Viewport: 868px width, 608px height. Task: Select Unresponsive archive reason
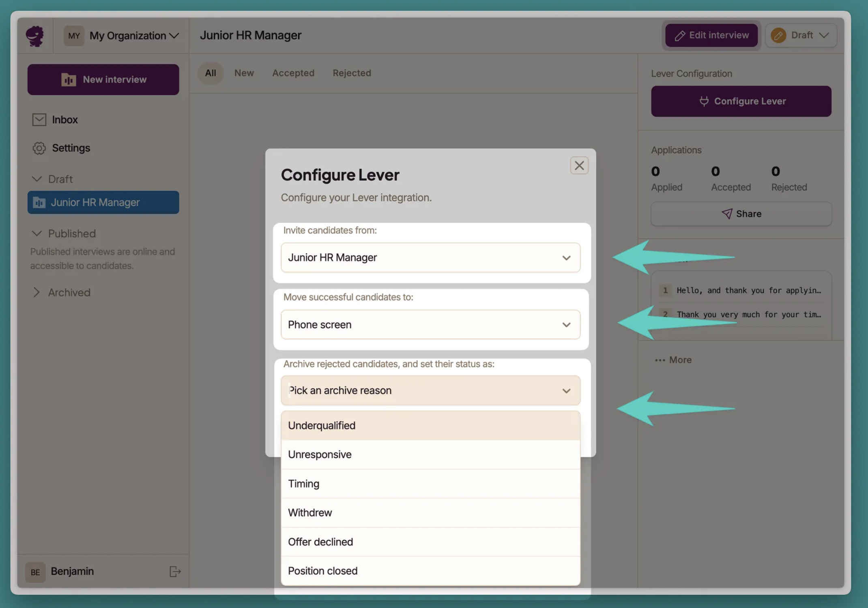[430, 454]
